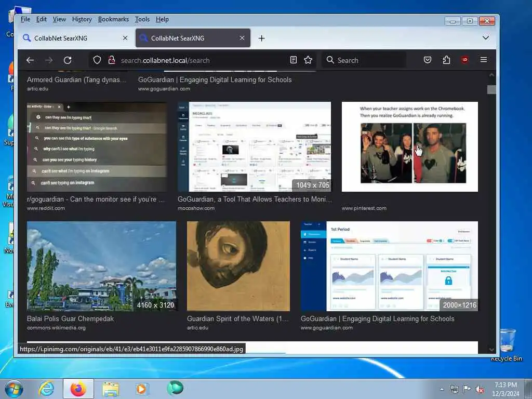Image resolution: width=532 pixels, height=399 pixels.
Task: Open the Recycle Bin desktop icon
Action: 507,344
